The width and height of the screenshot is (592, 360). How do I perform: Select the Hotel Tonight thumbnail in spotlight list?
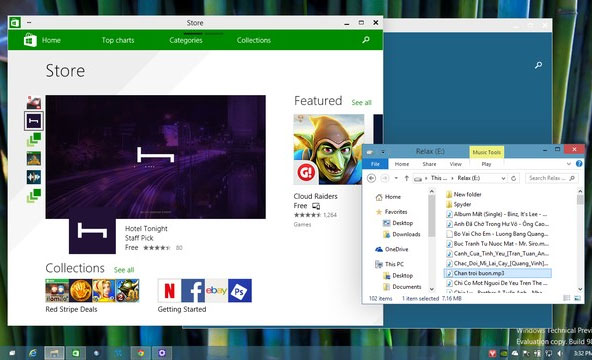pos(34,121)
